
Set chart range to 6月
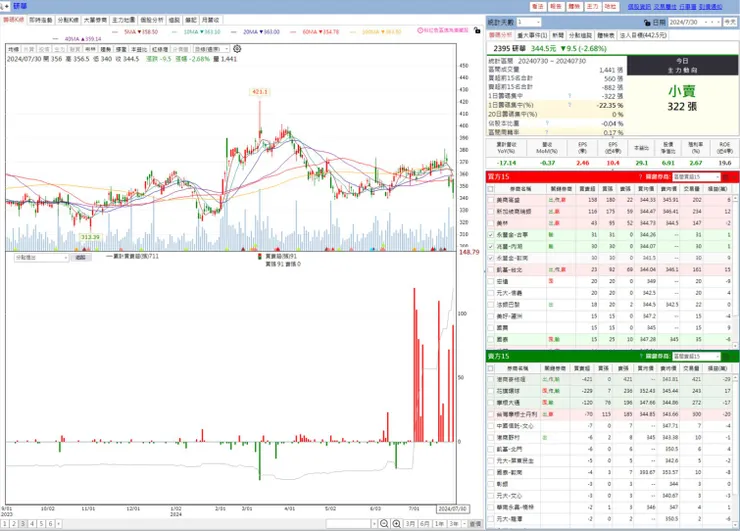(x=425, y=524)
